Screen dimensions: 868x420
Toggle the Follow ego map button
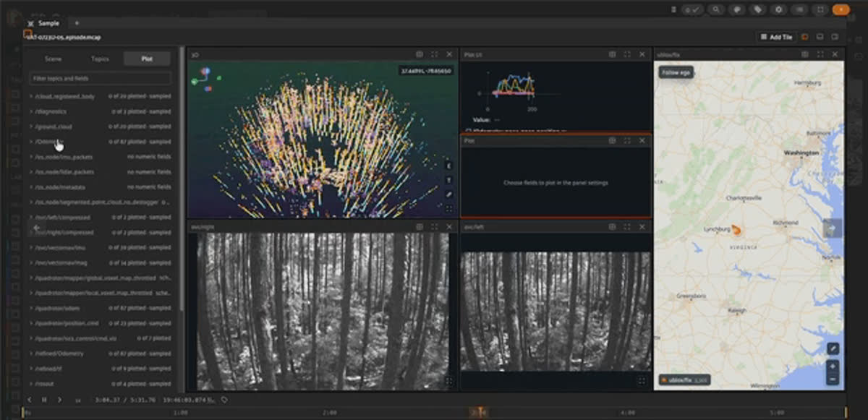(676, 72)
